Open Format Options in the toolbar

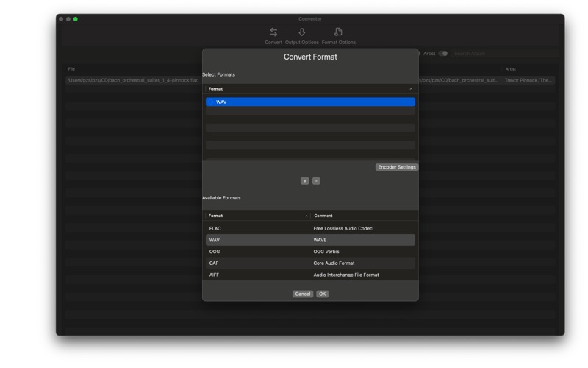[x=338, y=36]
